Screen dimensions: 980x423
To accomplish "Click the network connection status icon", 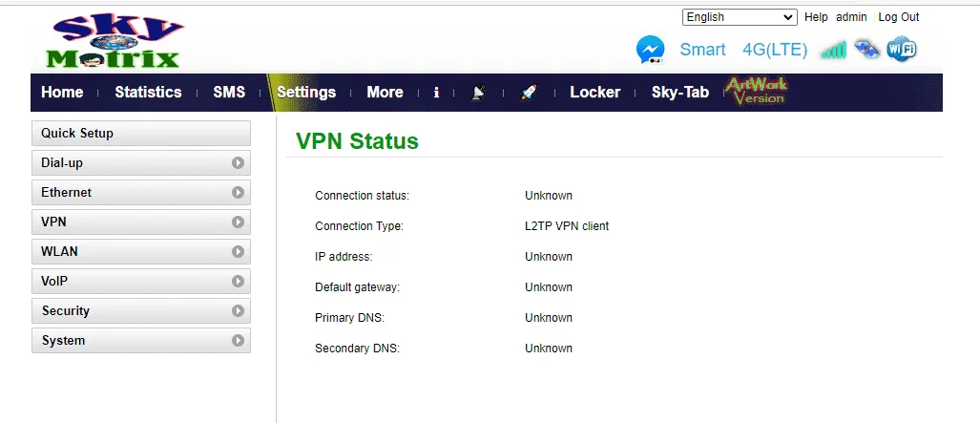I will coord(866,50).
